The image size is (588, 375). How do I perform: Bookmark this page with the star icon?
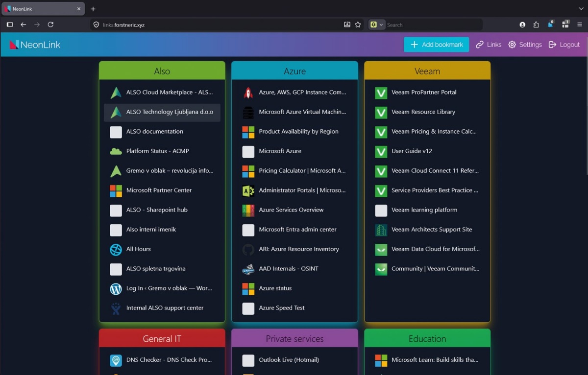click(x=358, y=24)
